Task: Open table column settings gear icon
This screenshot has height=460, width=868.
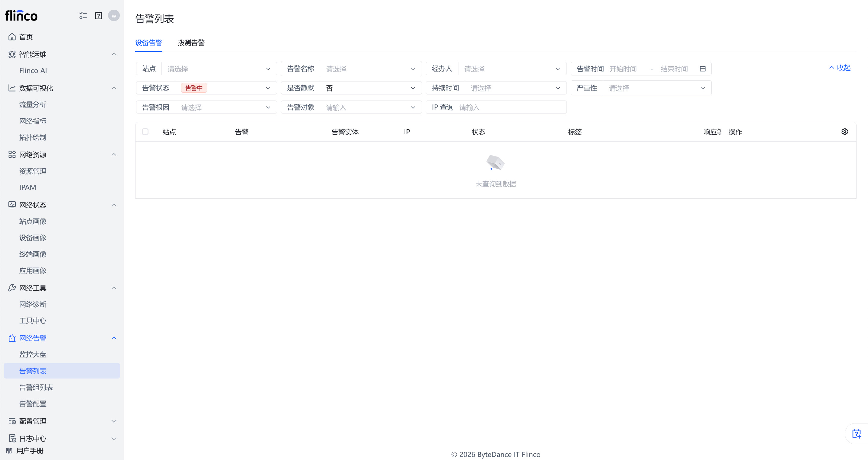Action: click(x=844, y=131)
